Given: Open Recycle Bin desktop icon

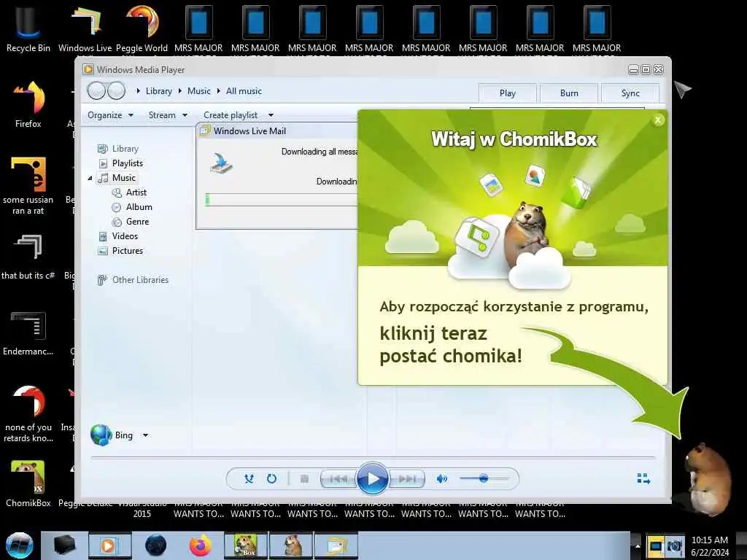Looking at the screenshot, I should pos(28,28).
